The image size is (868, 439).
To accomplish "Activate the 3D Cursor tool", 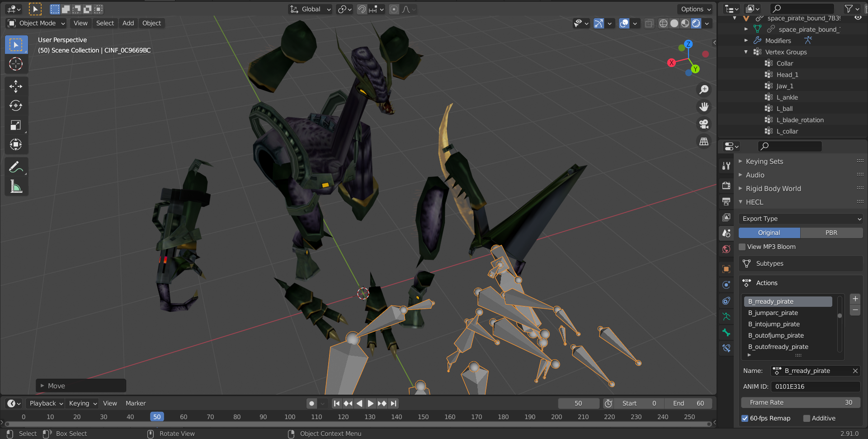I will (x=16, y=64).
